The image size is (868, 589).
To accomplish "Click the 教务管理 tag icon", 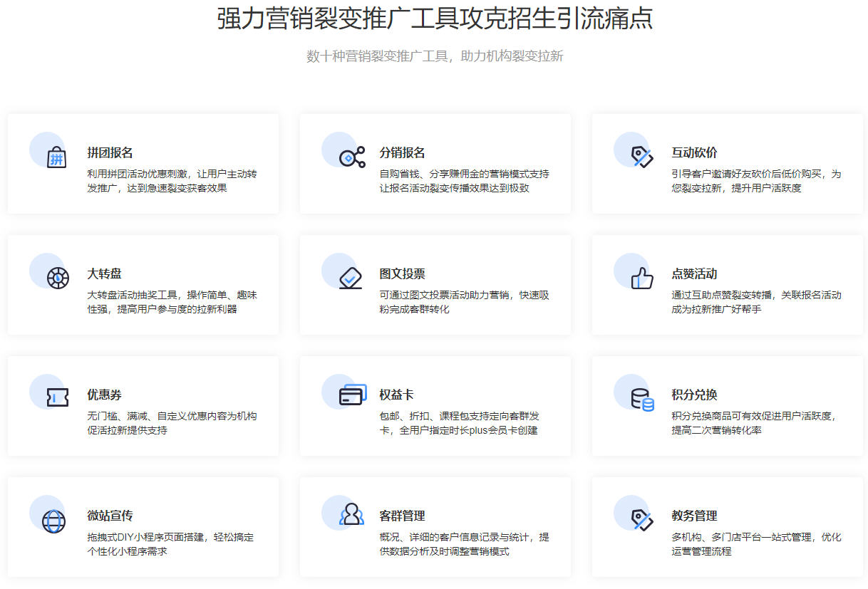I will [641, 519].
